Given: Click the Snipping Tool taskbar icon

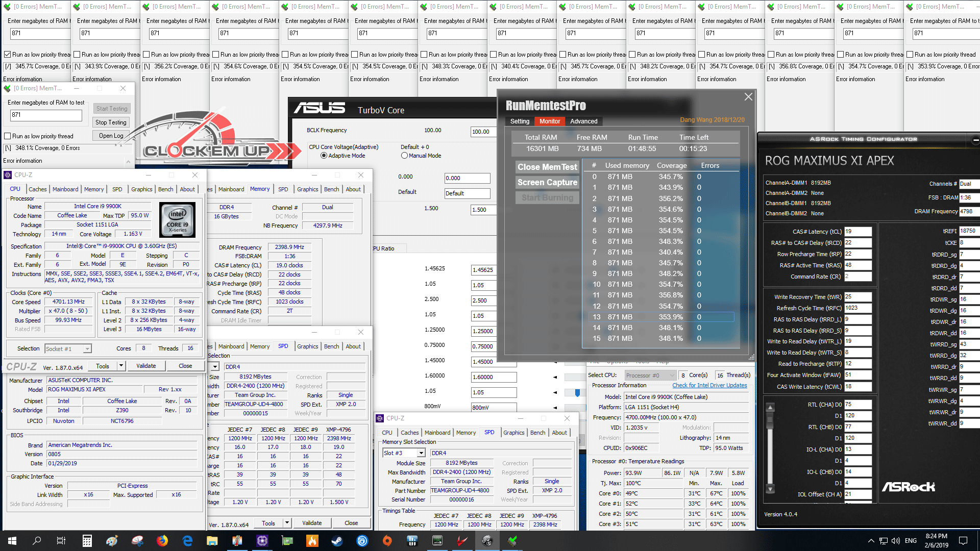Looking at the screenshot, I should [x=137, y=540].
